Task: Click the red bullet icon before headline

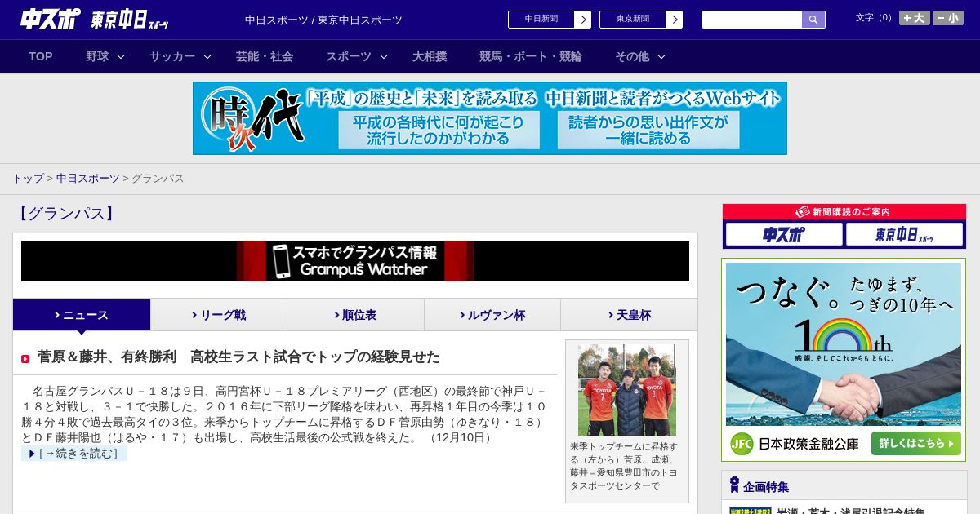Action: [x=25, y=359]
